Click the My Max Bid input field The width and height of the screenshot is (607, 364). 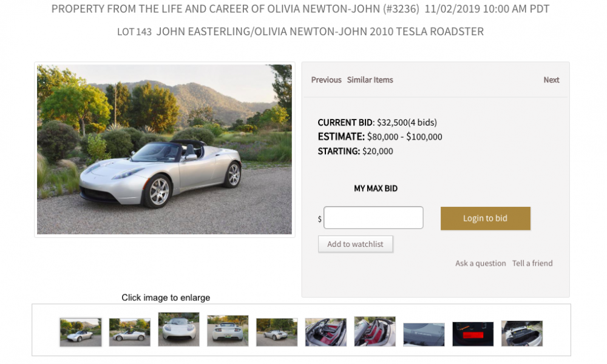pos(373,217)
